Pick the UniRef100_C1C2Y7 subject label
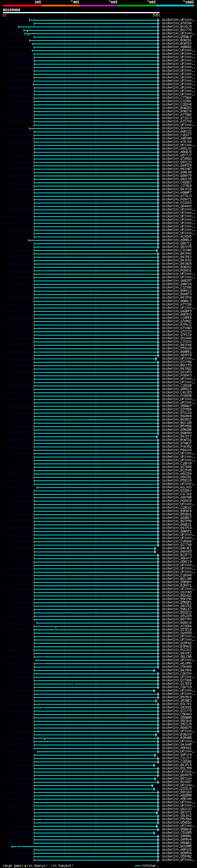The height and width of the screenshot is (868, 197). coord(177,759)
